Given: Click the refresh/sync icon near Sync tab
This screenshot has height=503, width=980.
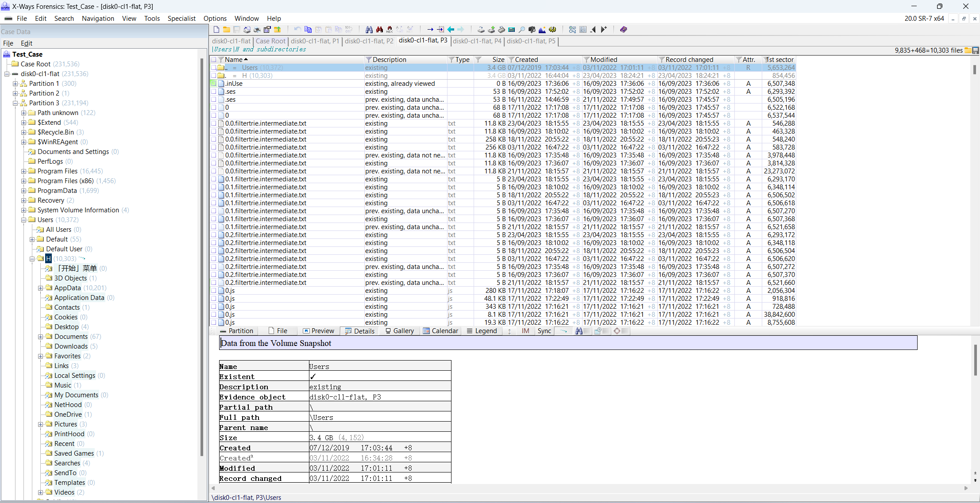Looking at the screenshot, I should pos(563,331).
